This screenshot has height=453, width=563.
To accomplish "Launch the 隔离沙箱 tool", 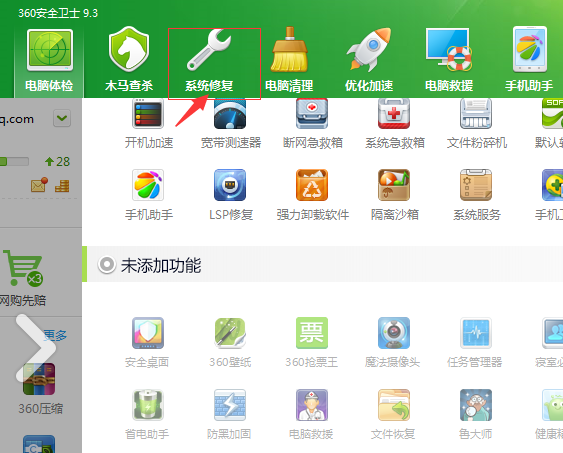I will click(x=394, y=185).
